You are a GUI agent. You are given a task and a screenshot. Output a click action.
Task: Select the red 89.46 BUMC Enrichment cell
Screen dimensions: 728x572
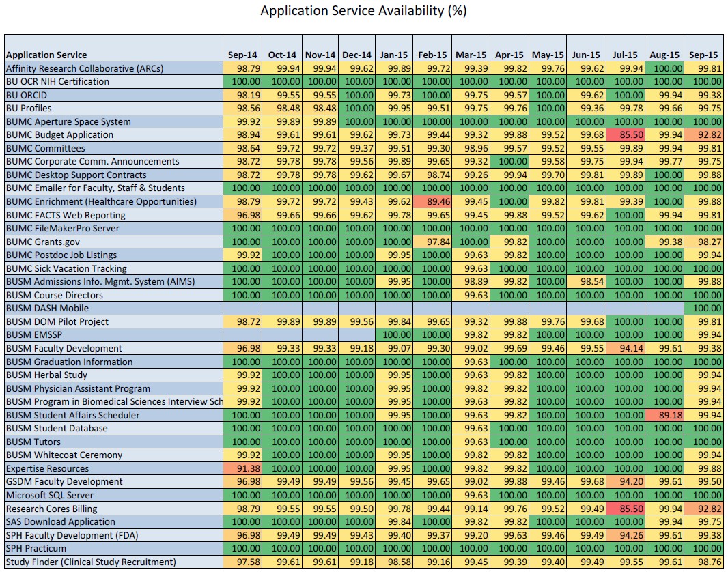click(432, 202)
